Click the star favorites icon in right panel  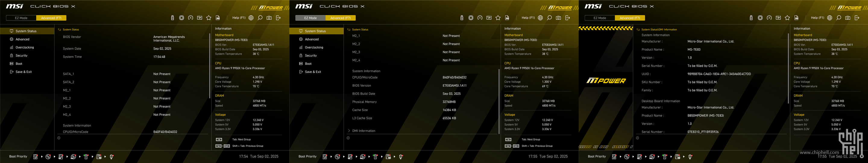(787, 18)
